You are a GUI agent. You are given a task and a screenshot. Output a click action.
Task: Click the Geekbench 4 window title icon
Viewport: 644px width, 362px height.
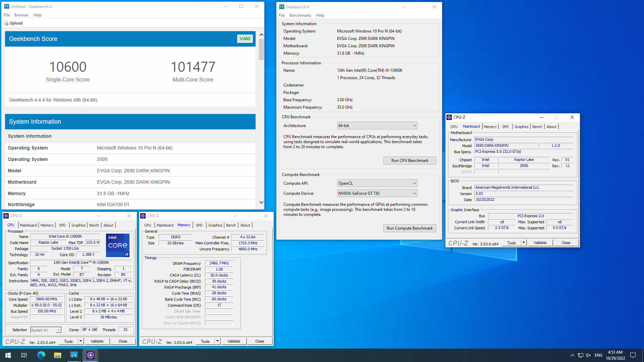pos(282,7)
